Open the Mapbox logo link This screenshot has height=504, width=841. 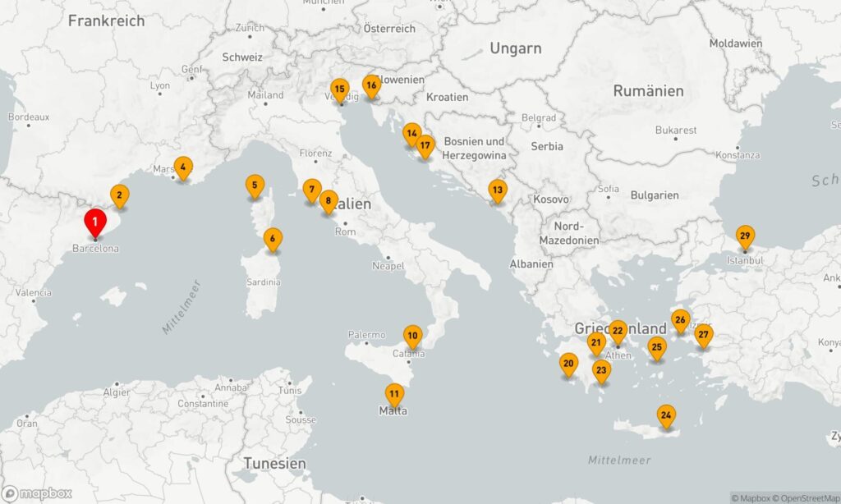click(x=38, y=493)
